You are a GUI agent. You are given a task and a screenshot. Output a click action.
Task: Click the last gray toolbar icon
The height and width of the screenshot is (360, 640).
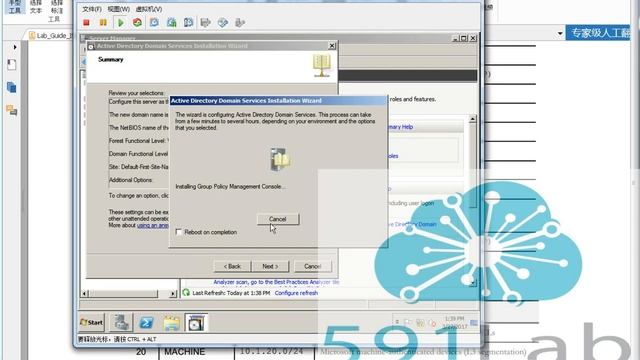pos(240,22)
